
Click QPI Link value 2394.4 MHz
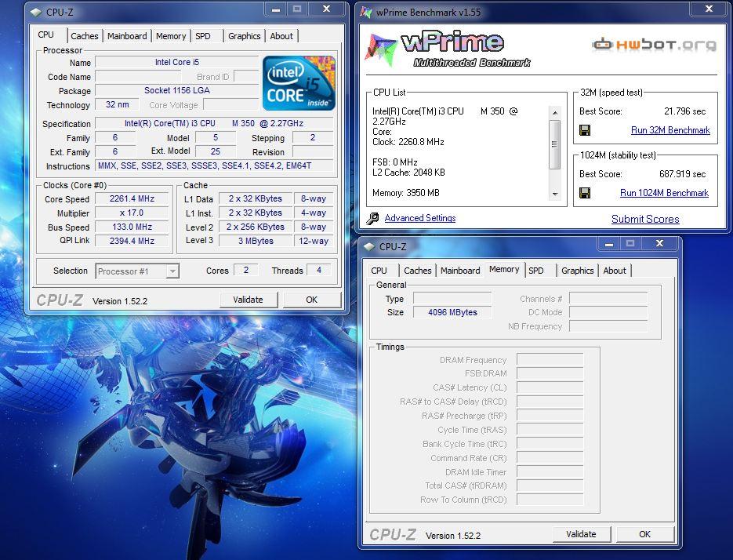coord(132,241)
